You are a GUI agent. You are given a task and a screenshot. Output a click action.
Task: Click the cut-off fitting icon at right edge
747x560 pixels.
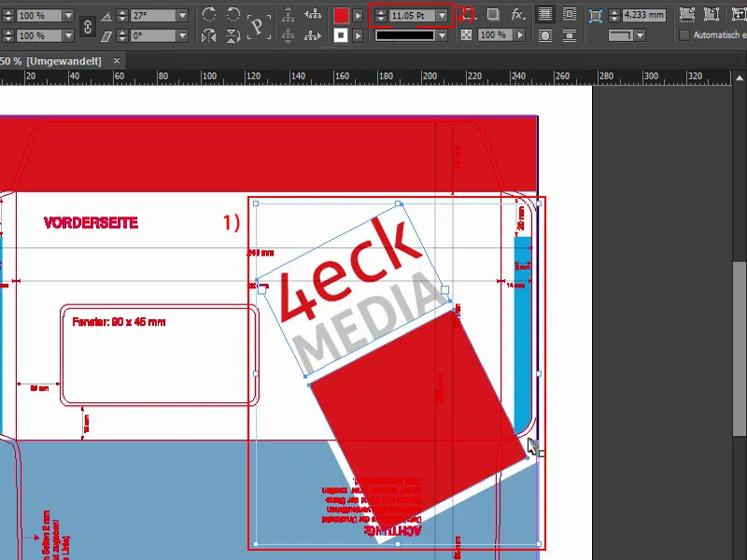tap(739, 15)
